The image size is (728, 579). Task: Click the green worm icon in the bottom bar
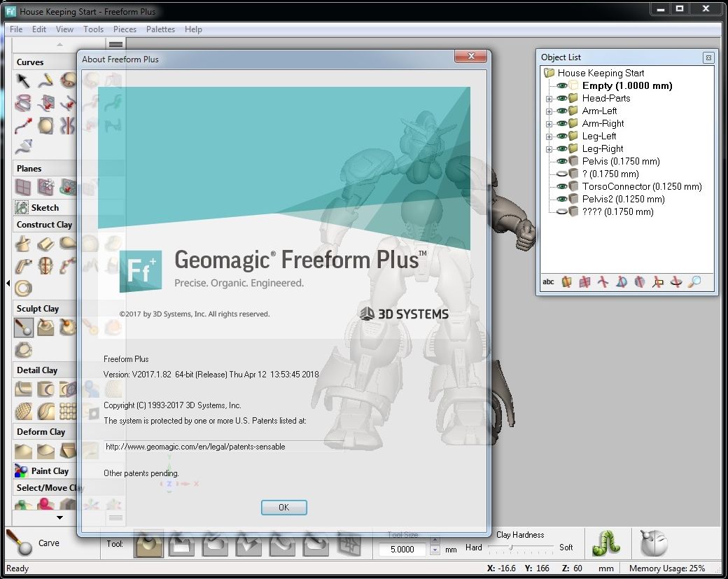coord(606,543)
